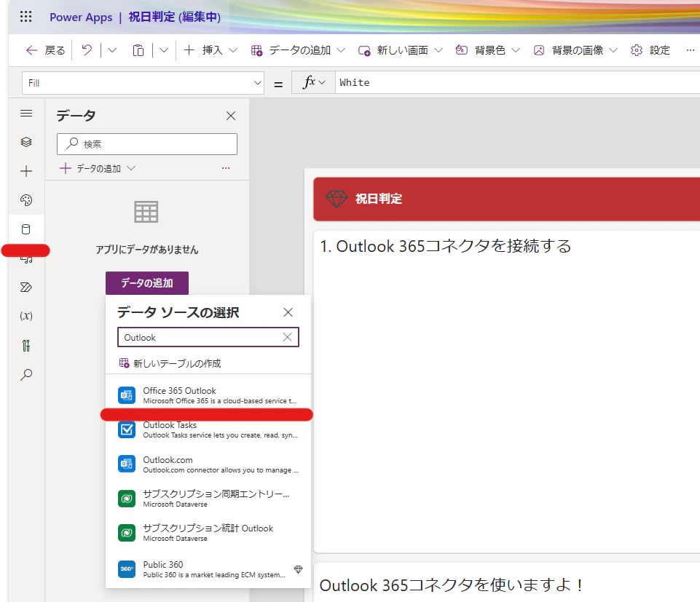Open the 挿入 insert menu
Screen dimensions: 700x602
211,50
